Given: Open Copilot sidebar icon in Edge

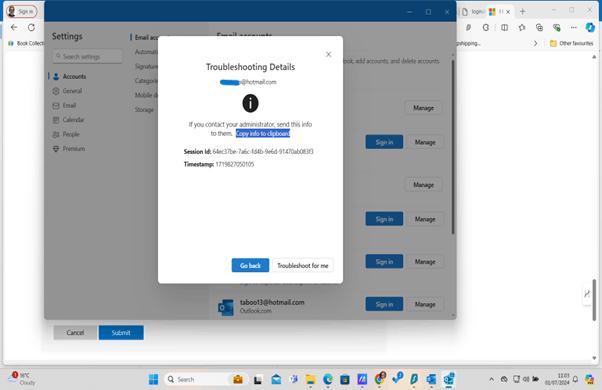Looking at the screenshot, I should 590,27.
